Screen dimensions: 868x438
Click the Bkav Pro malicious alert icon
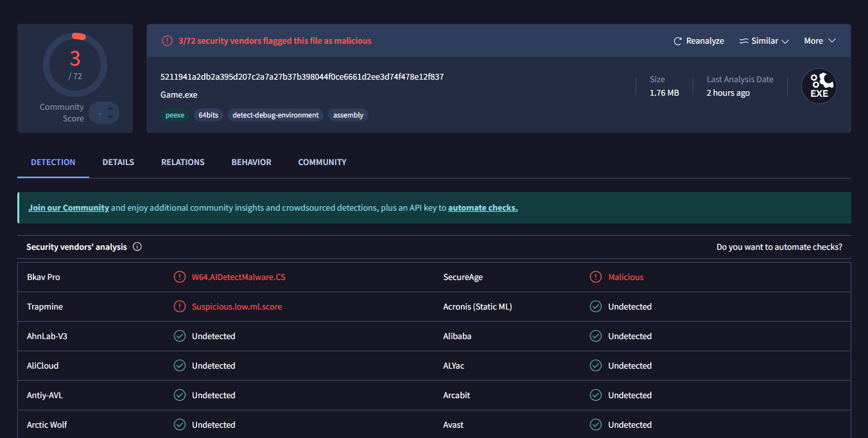click(180, 277)
